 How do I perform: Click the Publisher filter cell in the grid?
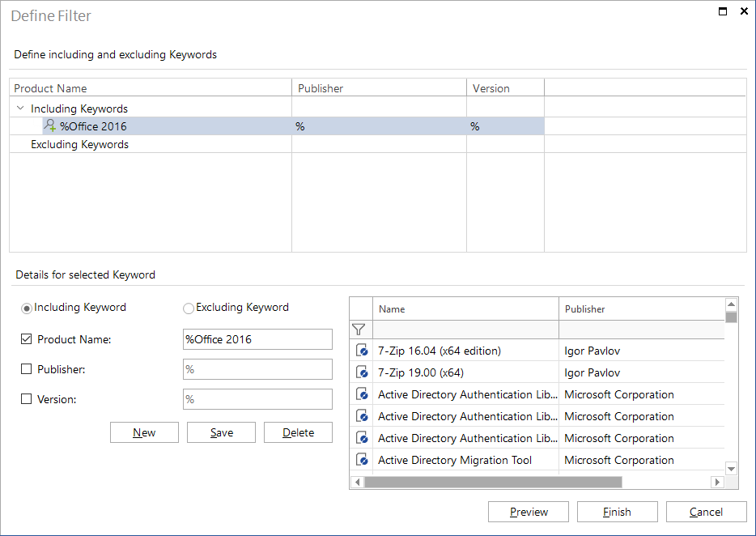point(642,330)
